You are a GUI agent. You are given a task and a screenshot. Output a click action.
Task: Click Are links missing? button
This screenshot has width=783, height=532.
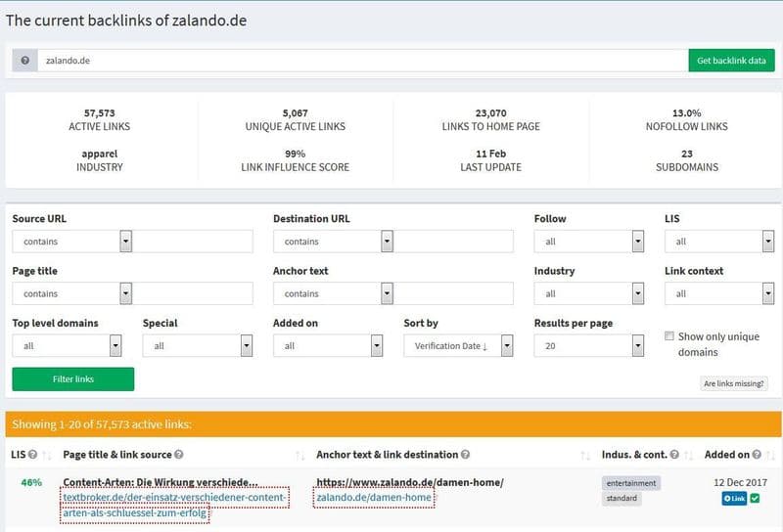pyautogui.click(x=733, y=383)
